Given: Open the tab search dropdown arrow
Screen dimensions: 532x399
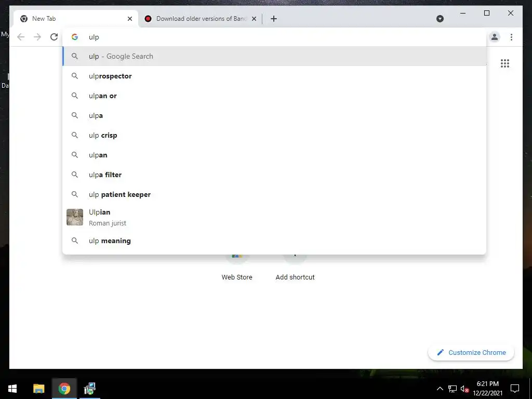Looking at the screenshot, I should (x=440, y=19).
